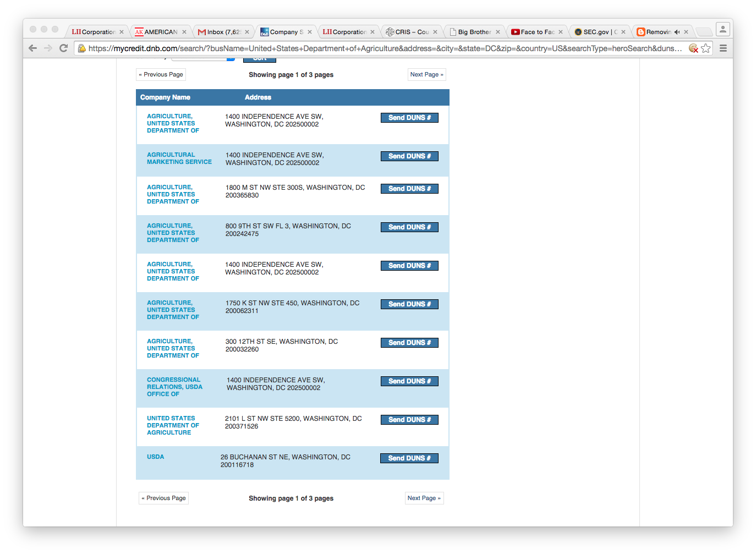
Task: Send DUNS # for Agricultural Marketing Service
Action: click(x=409, y=156)
